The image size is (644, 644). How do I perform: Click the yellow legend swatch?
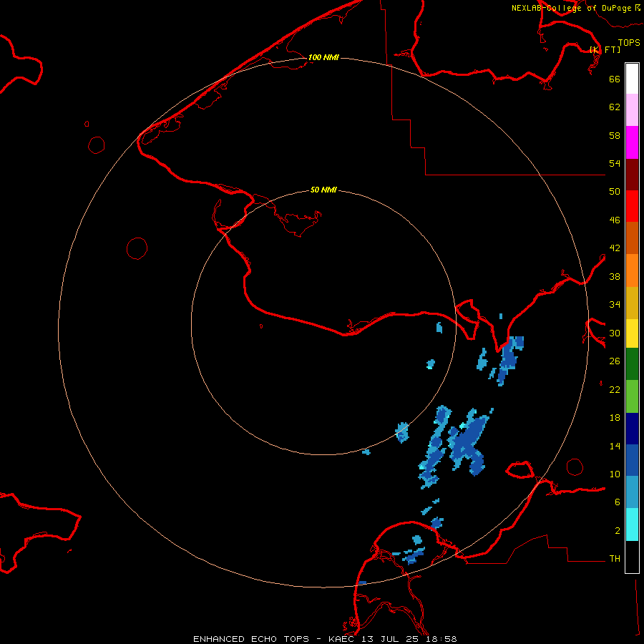(632, 333)
